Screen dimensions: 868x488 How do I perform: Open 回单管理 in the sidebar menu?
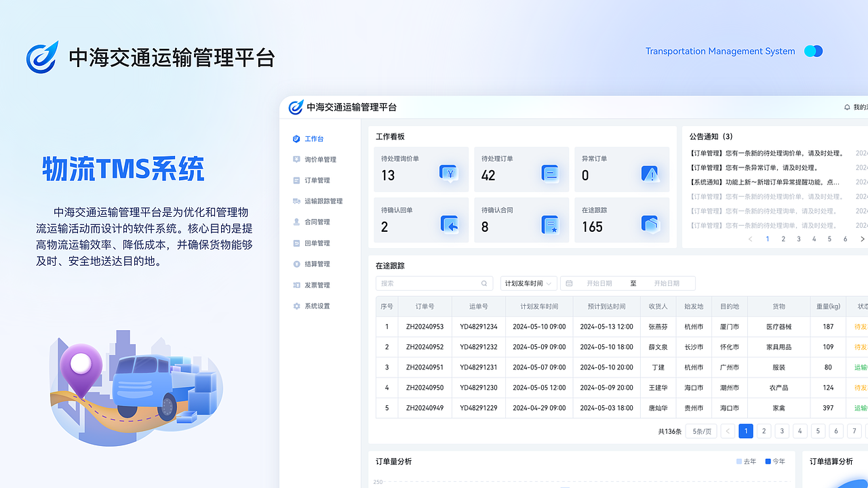[x=317, y=243]
